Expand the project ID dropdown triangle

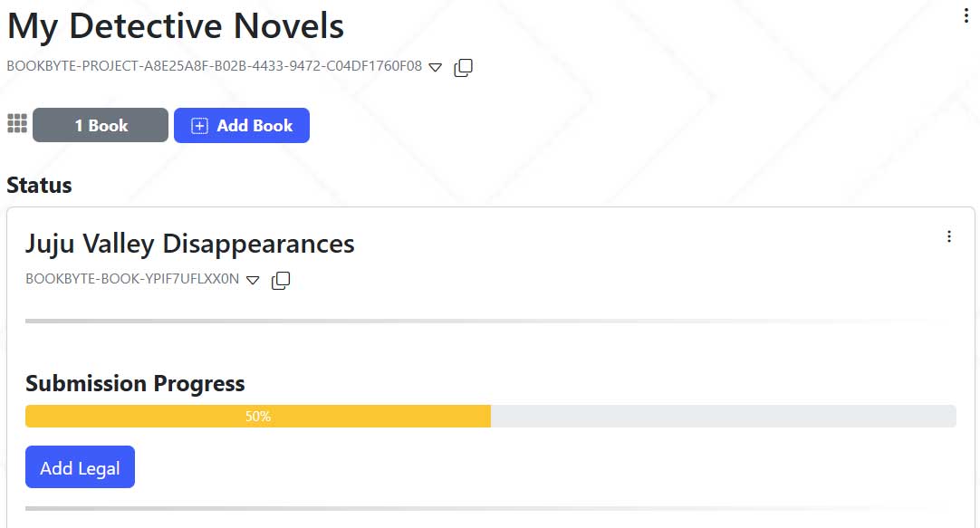pos(436,67)
